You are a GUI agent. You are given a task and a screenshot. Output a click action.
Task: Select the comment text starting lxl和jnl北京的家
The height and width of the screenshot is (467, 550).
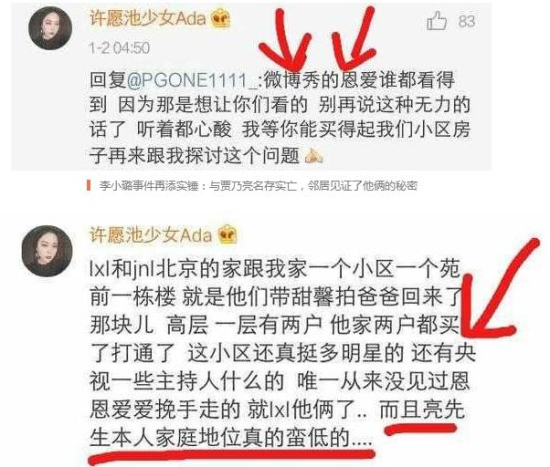283,354
